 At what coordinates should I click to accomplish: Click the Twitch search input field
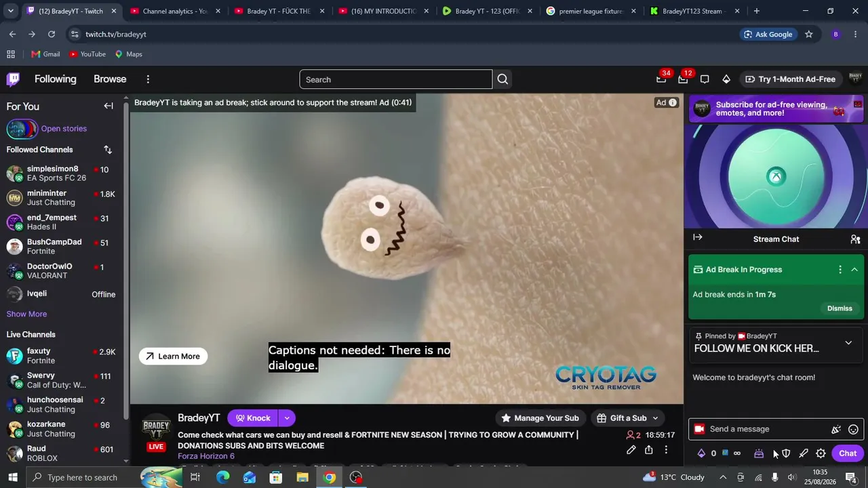pos(396,79)
